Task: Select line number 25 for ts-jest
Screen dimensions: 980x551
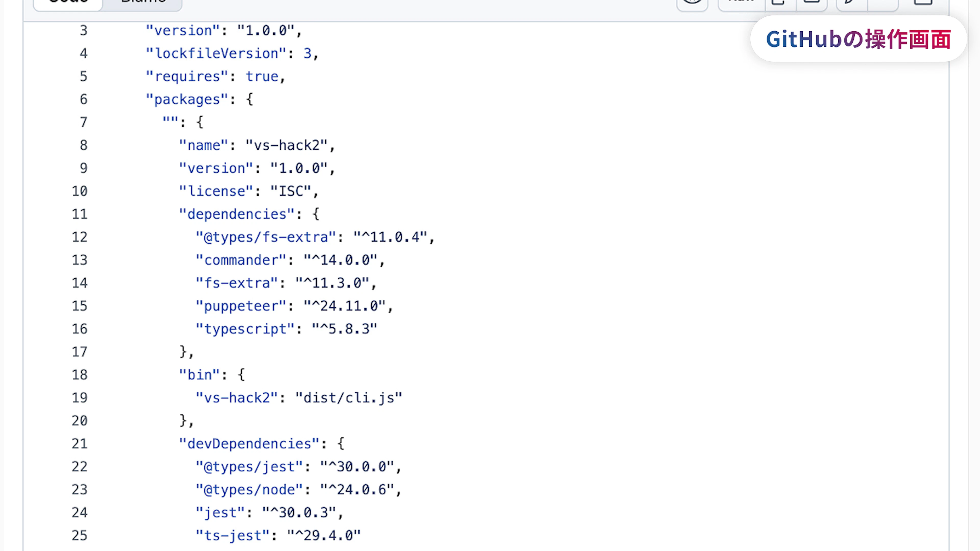Action: point(80,535)
